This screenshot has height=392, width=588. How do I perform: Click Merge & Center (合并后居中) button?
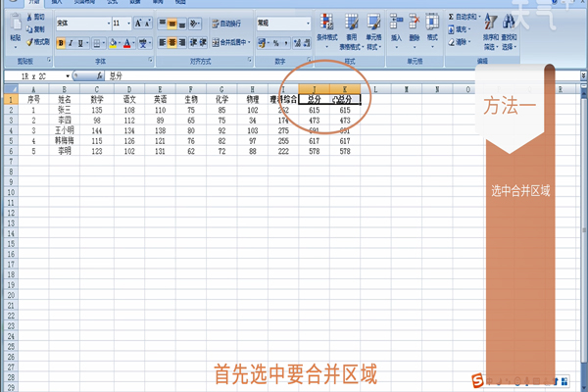(228, 42)
